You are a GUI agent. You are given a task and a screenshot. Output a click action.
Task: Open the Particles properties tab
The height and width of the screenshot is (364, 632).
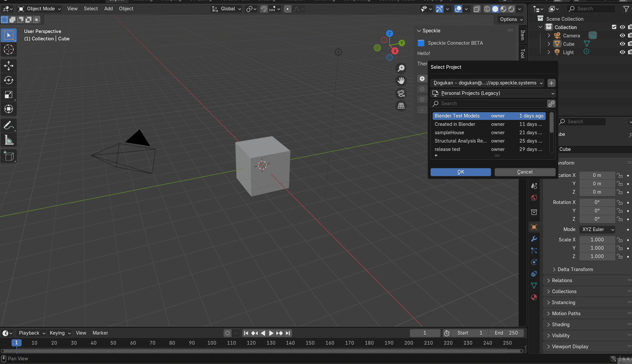coord(534,250)
